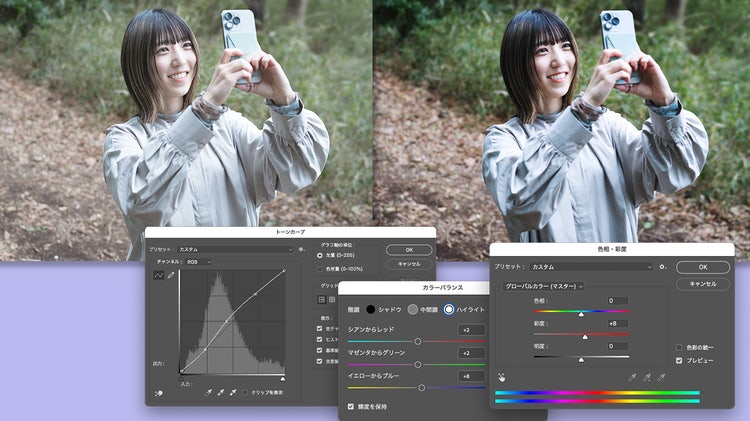Toggle the 全チ channel overlay checkbox in Tone Curve
Viewport: 750px width, 421px height.
pos(320,329)
